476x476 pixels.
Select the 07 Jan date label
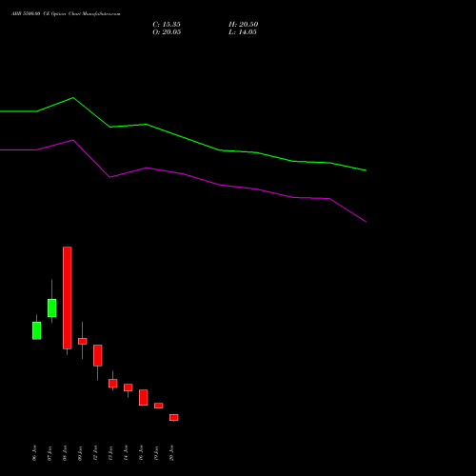pos(50,453)
